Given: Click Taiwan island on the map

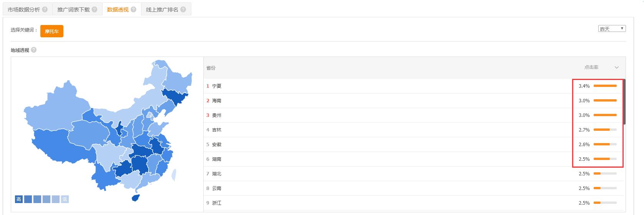Looking at the screenshot, I should [x=174, y=175].
